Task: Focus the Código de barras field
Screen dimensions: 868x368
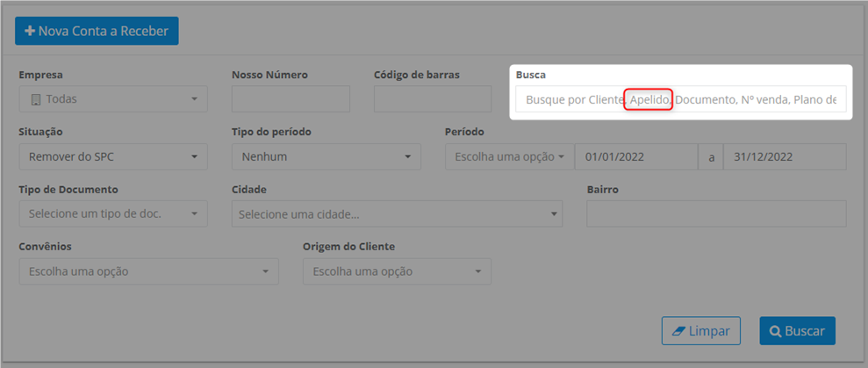Action: tap(433, 99)
